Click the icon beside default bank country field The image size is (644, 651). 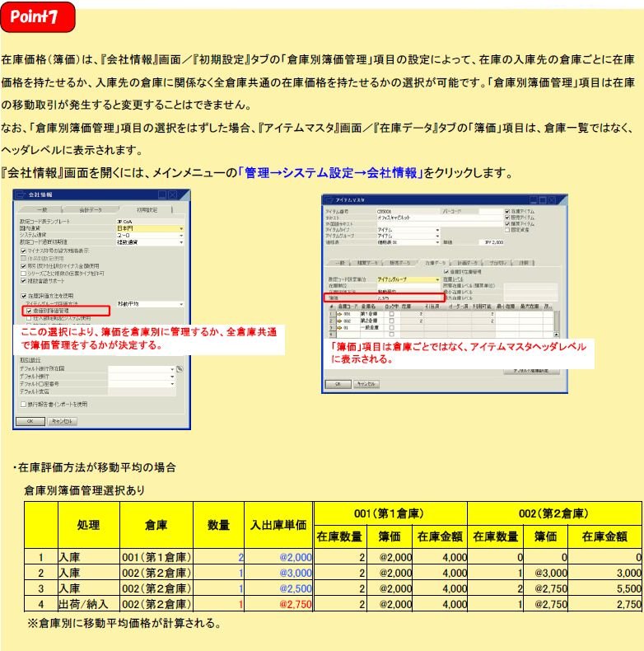point(178,369)
